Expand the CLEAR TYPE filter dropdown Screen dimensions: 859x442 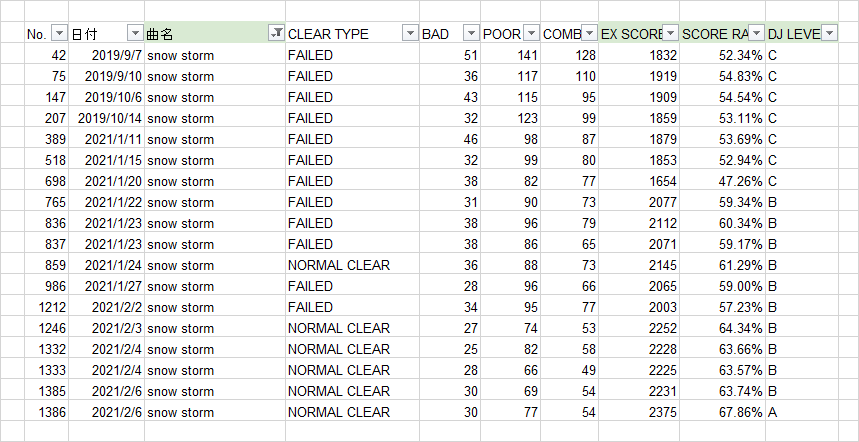(x=410, y=33)
